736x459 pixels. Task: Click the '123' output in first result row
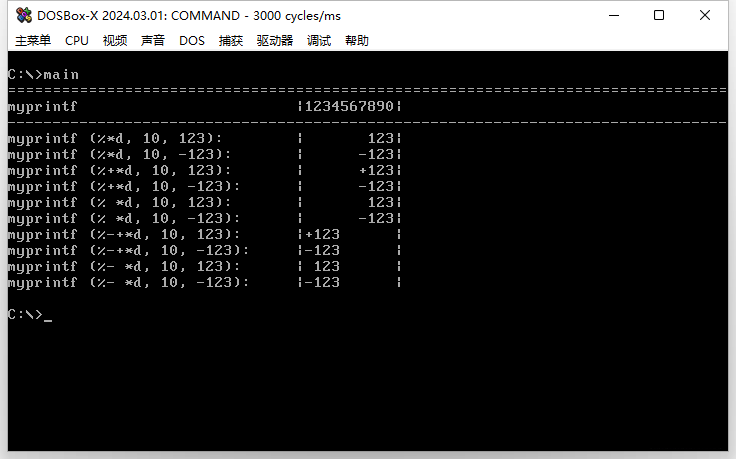click(x=381, y=138)
